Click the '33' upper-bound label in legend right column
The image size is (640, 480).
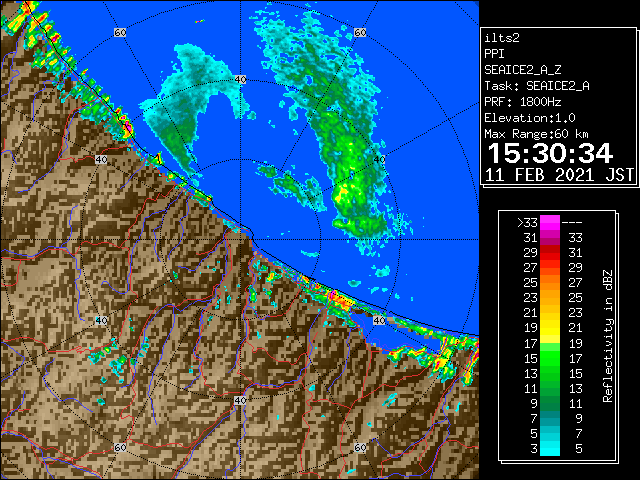[x=576, y=238]
